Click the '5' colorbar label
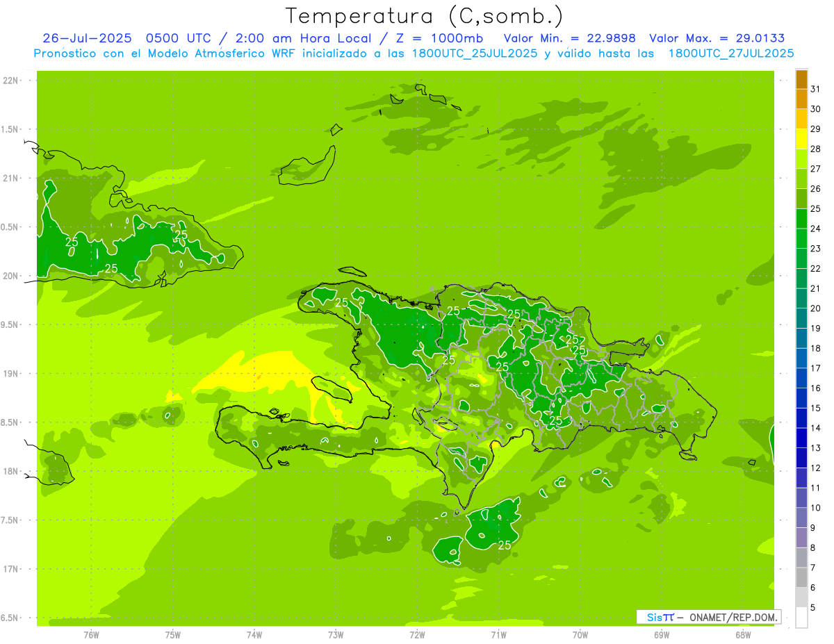This screenshot has height=644, width=834. coord(813,608)
